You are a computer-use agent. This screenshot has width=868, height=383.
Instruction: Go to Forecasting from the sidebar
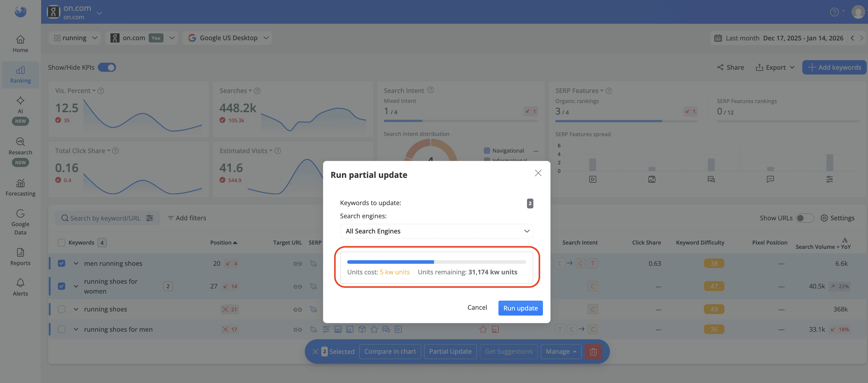[x=20, y=187]
